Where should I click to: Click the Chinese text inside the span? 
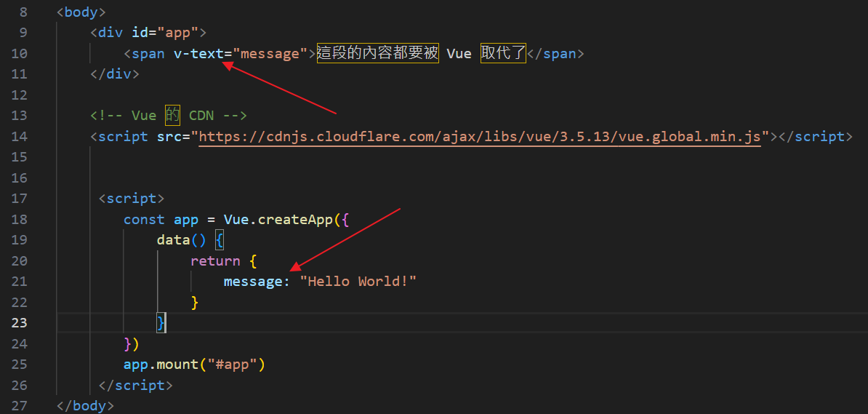point(377,54)
